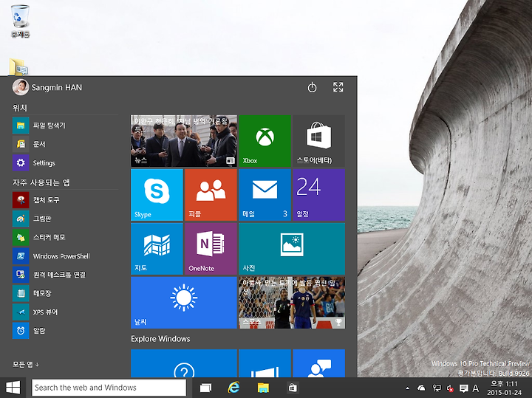Expand Start menu to full screen
The width and height of the screenshot is (532, 398).
click(338, 87)
